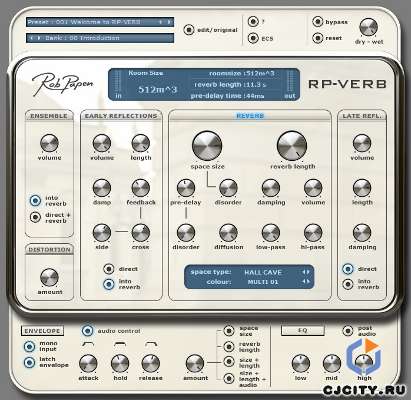The width and height of the screenshot is (411, 400).
Task: Select envelope target 'size + length + audio'
Action: point(229,379)
